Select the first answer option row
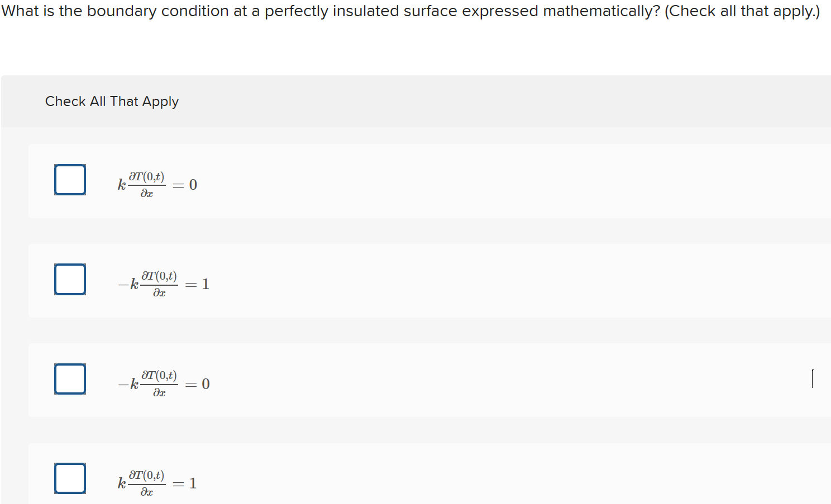The width and height of the screenshot is (831, 504). 335,181
